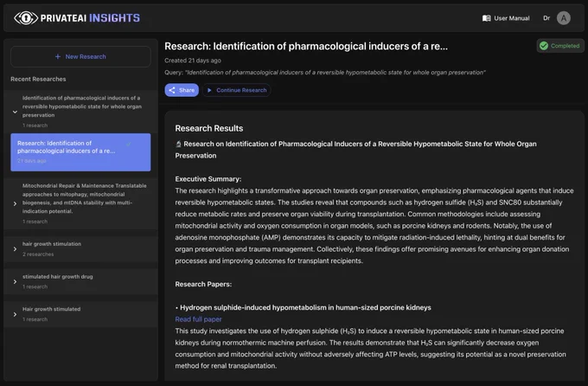The image size is (588, 386).
Task: Click the PRIVATEAI INSIGHTS title text
Action: point(90,18)
